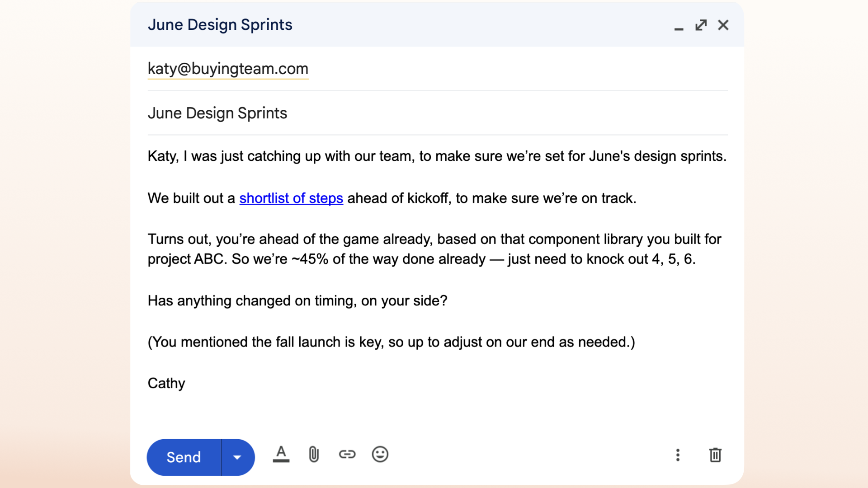
Task: Open the shortlist of steps link
Action: [291, 198]
